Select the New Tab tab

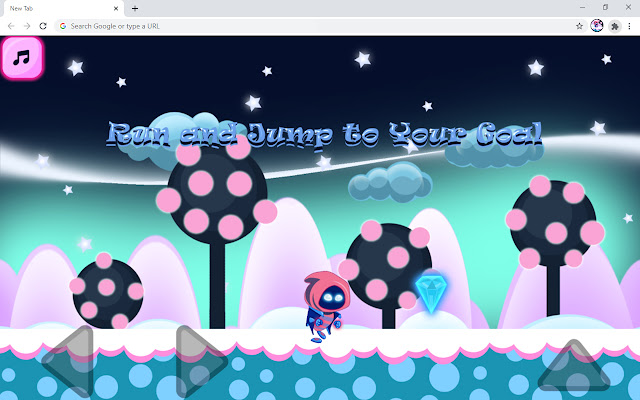(x=63, y=8)
